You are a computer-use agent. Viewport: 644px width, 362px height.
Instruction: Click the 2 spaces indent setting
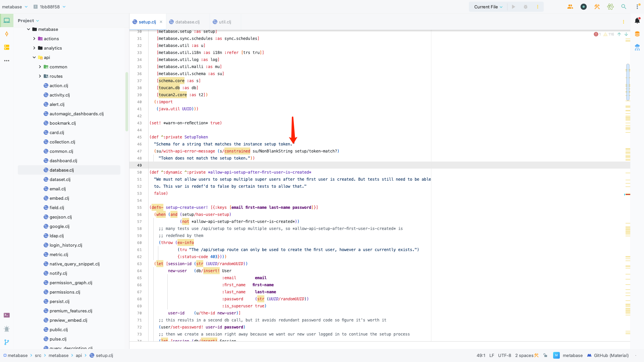[524, 355]
